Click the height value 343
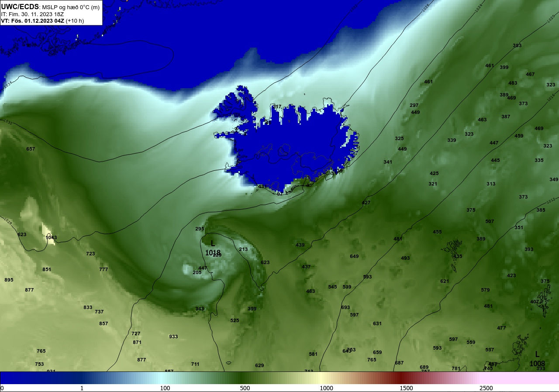 (200, 309)
